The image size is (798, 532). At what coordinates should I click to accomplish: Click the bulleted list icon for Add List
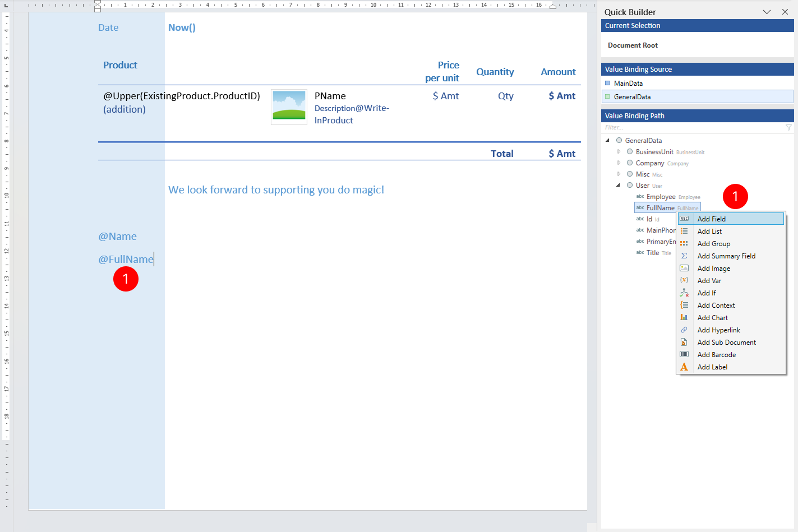coord(684,231)
